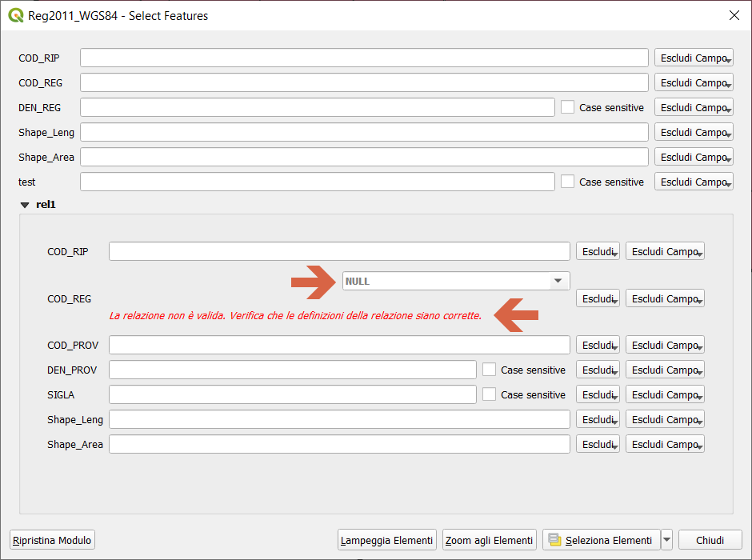The height and width of the screenshot is (560, 752).
Task: Open the dropdown arrow beside Seleziona Elementi
Action: pyautogui.click(x=666, y=539)
